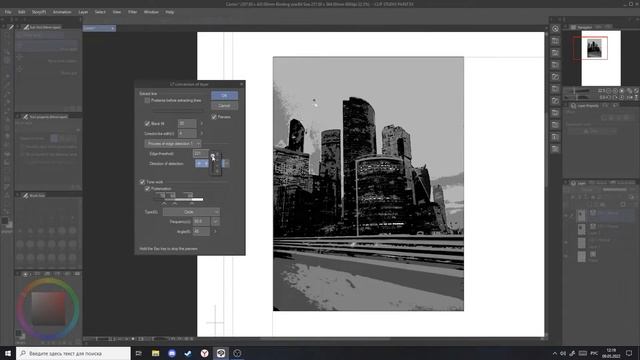Click the fourth icon in right dock
Screen dimensions: 640x360
pos(556,65)
